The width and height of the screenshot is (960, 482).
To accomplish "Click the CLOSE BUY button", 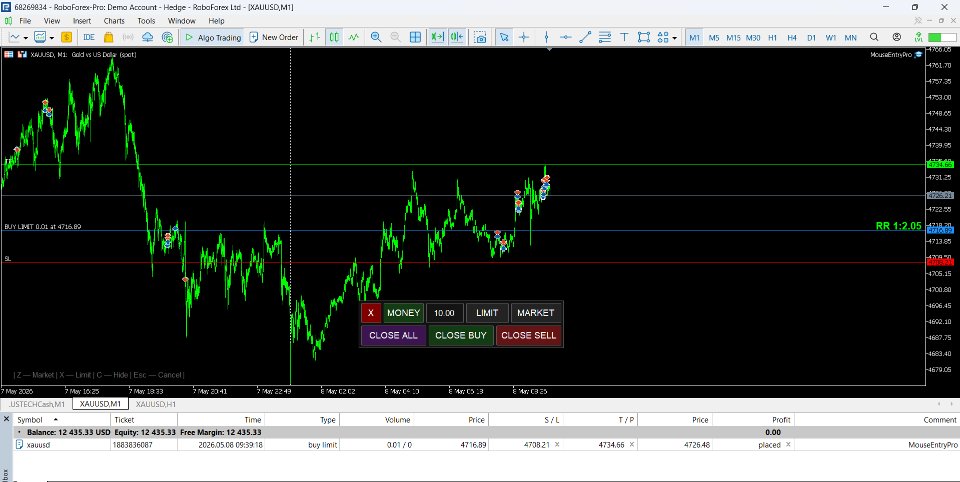I will pos(460,336).
